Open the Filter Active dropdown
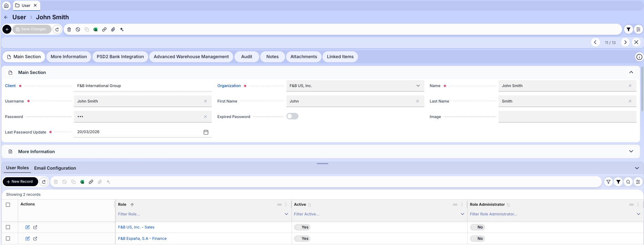This screenshot has width=644, height=245. coord(462,214)
